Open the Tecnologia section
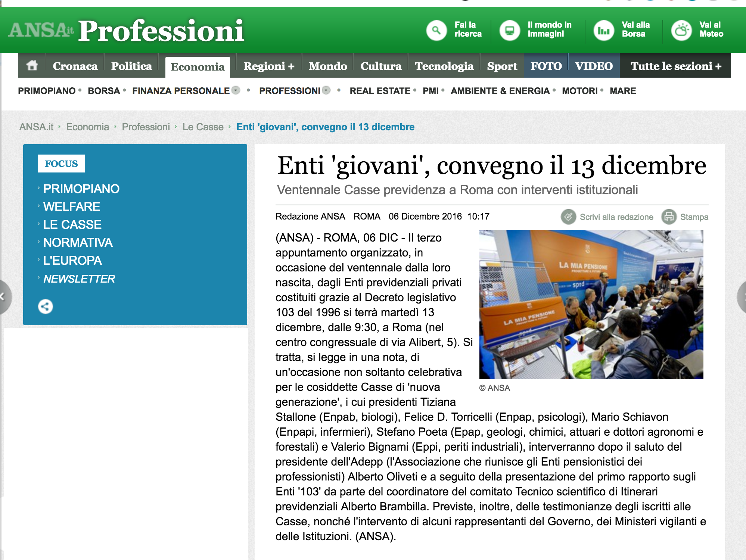 point(444,66)
